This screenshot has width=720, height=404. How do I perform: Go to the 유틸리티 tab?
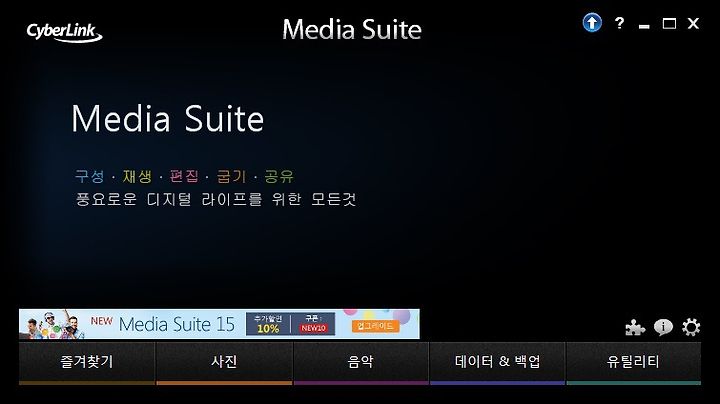[x=634, y=363]
